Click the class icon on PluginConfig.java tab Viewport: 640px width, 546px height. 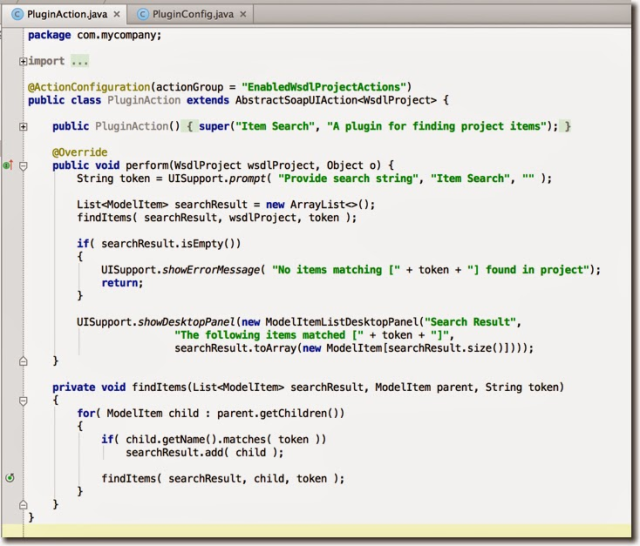[x=143, y=14]
